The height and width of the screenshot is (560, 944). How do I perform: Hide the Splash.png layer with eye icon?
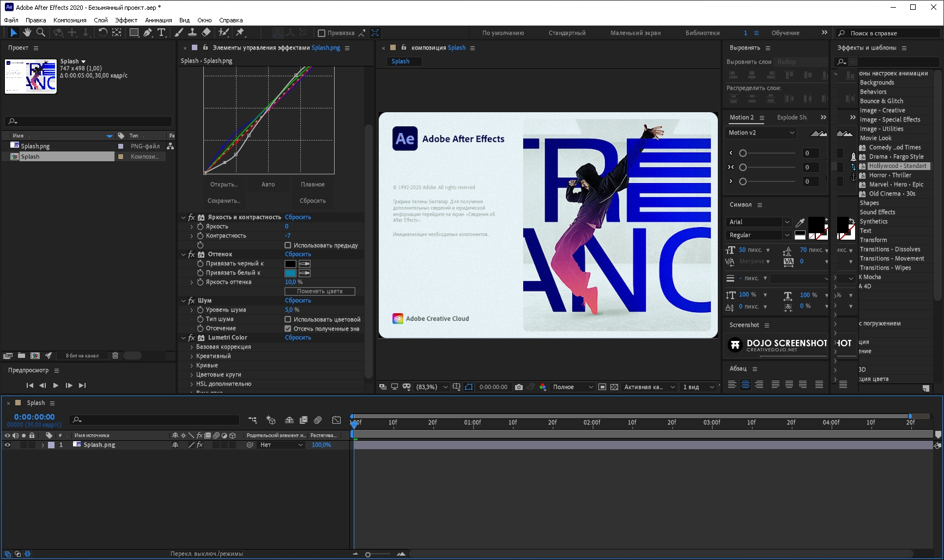coord(8,445)
